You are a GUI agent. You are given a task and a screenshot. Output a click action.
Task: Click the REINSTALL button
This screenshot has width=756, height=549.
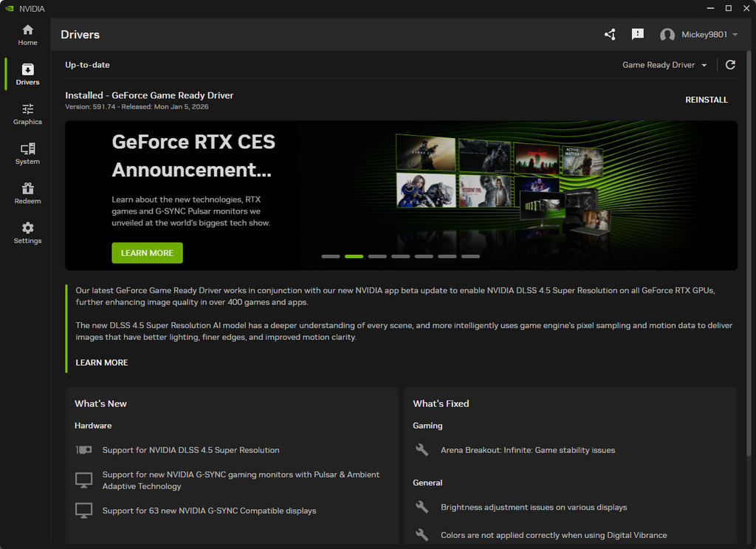[x=707, y=100]
